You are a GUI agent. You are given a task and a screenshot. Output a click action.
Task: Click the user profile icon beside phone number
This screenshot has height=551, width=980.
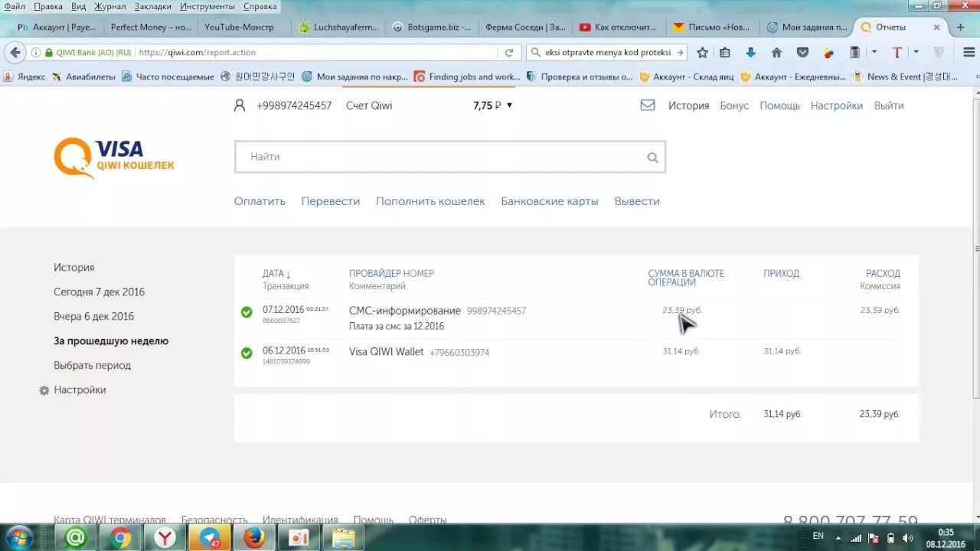coord(240,106)
